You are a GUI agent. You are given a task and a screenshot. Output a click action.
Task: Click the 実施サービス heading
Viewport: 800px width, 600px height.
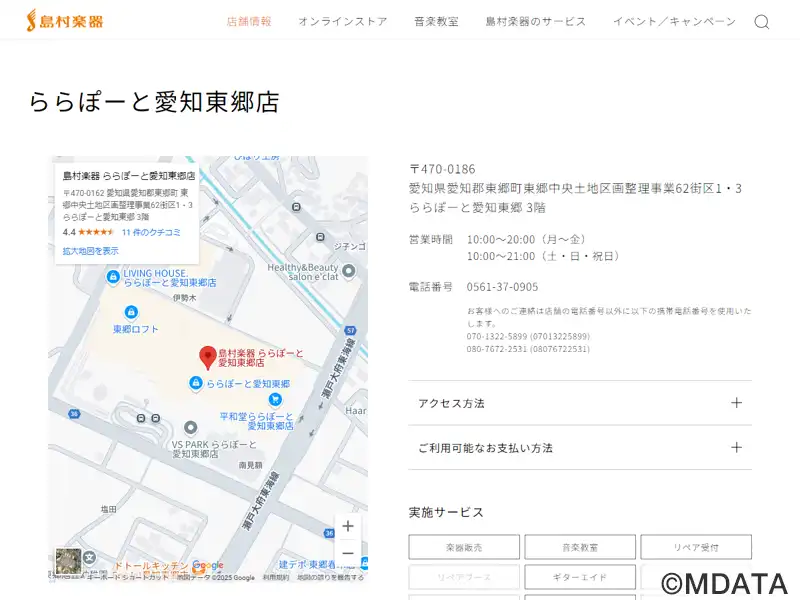click(446, 512)
